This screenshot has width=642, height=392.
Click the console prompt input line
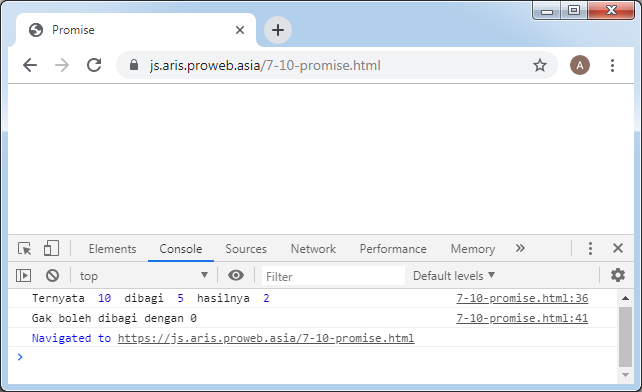click(319, 357)
